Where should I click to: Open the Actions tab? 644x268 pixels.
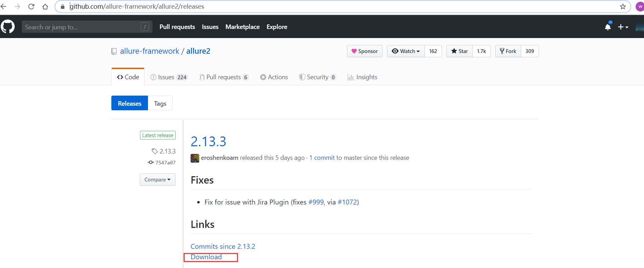pyautogui.click(x=274, y=77)
